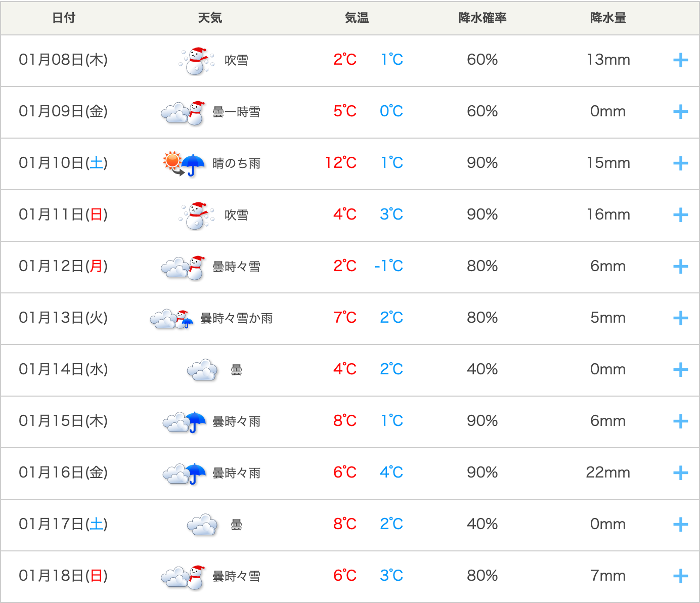Click the 気温 column header

coord(357,18)
